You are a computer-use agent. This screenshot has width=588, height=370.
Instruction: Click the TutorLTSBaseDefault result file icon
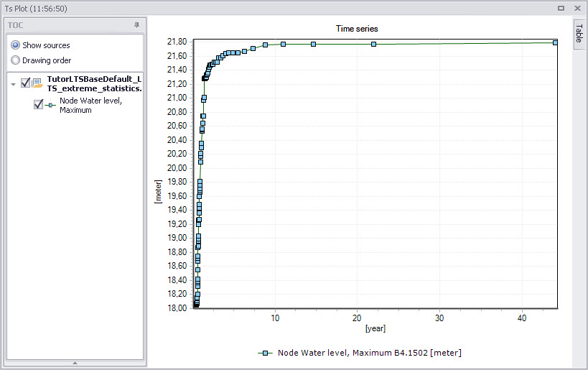37,83
